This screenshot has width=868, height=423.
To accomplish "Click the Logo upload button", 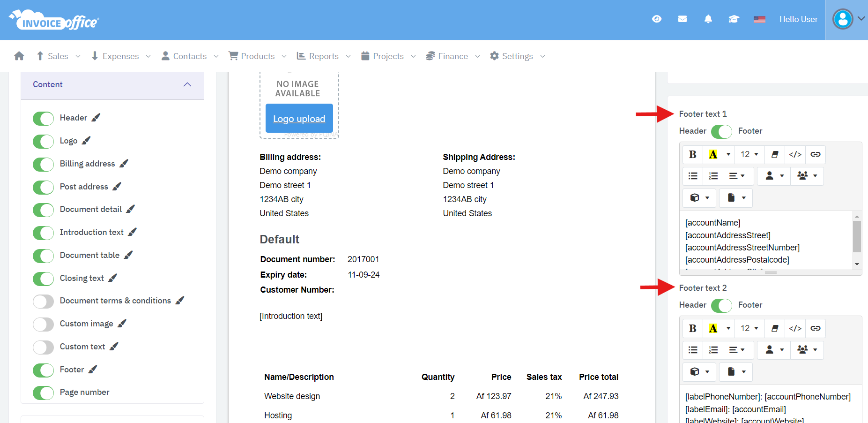I will (299, 118).
